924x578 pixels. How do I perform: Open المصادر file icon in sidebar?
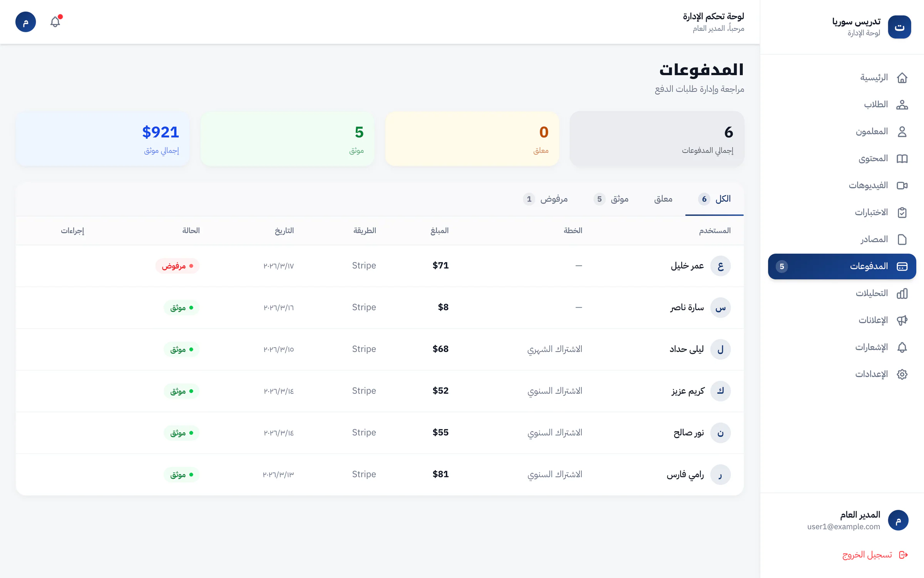pos(902,240)
